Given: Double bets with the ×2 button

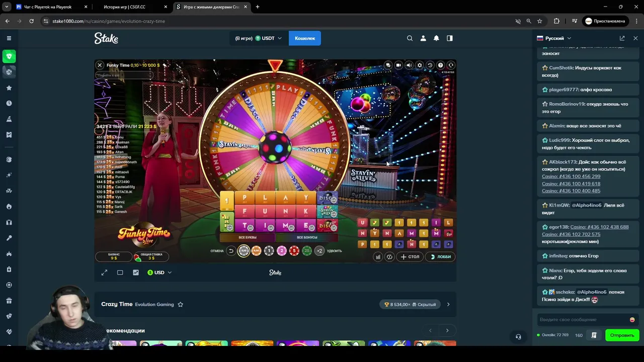Looking at the screenshot, I should [319, 251].
